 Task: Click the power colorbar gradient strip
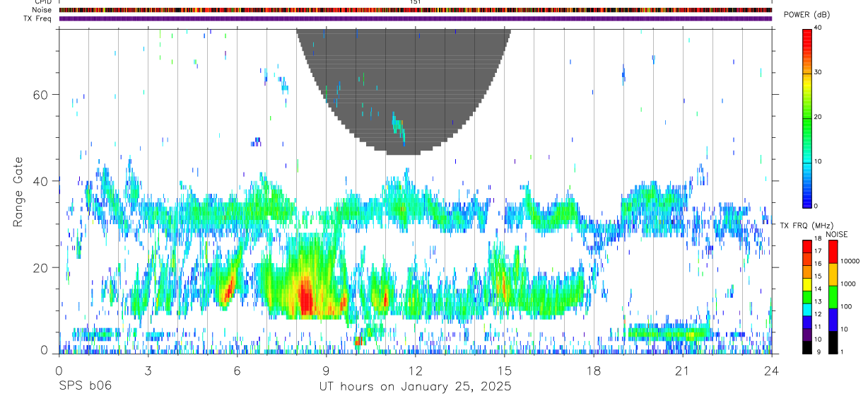pos(807,117)
